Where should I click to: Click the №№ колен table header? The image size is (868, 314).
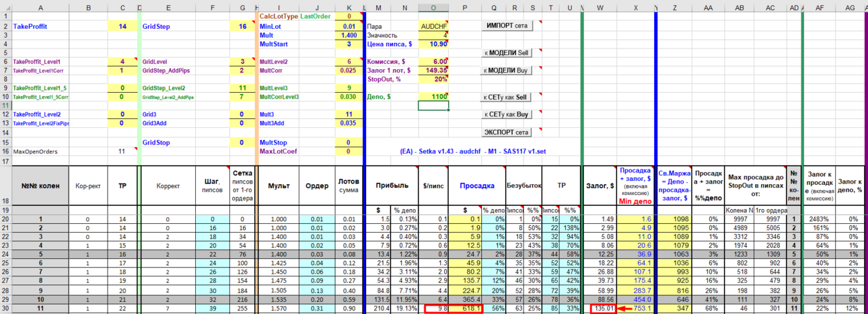pos(40,186)
